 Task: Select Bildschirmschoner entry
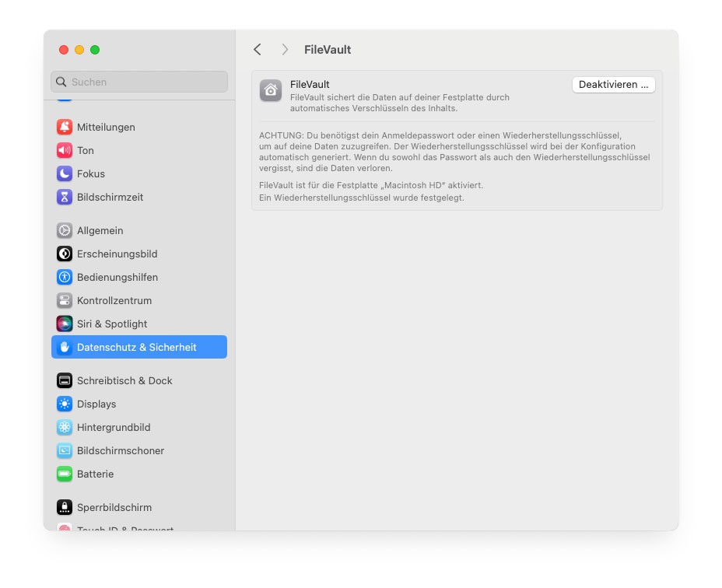139,450
